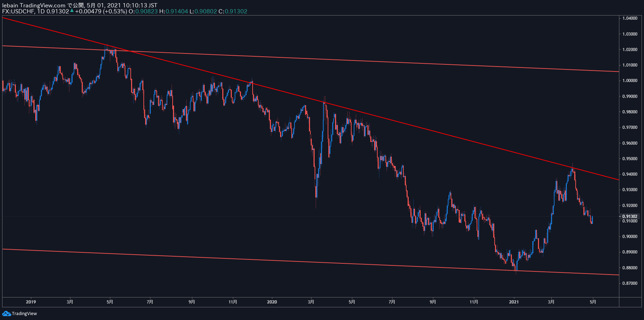
Task: Click the opening value O:0.90823
Action: point(143,11)
